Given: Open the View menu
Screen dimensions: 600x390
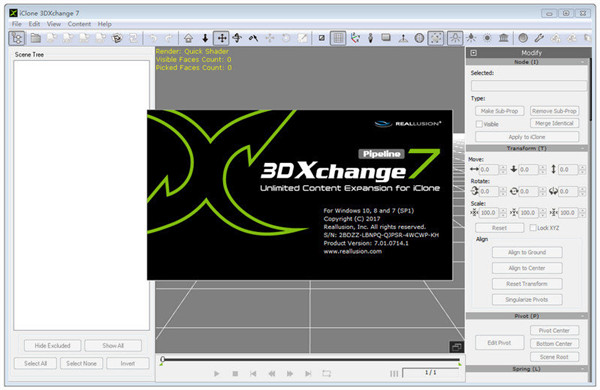Looking at the screenshot, I should [54, 24].
